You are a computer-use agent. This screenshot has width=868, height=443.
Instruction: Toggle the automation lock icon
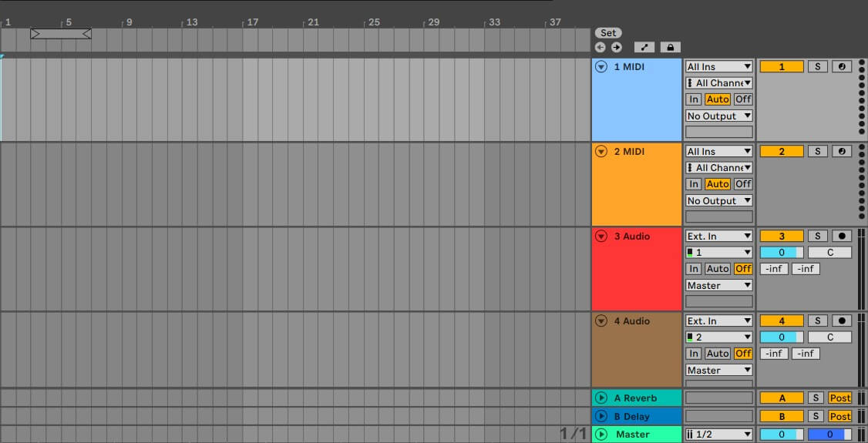click(x=670, y=47)
